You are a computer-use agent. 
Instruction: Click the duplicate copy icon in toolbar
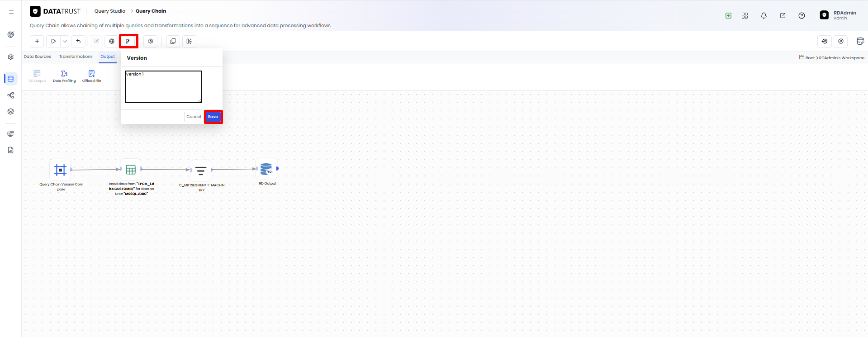pos(173,41)
